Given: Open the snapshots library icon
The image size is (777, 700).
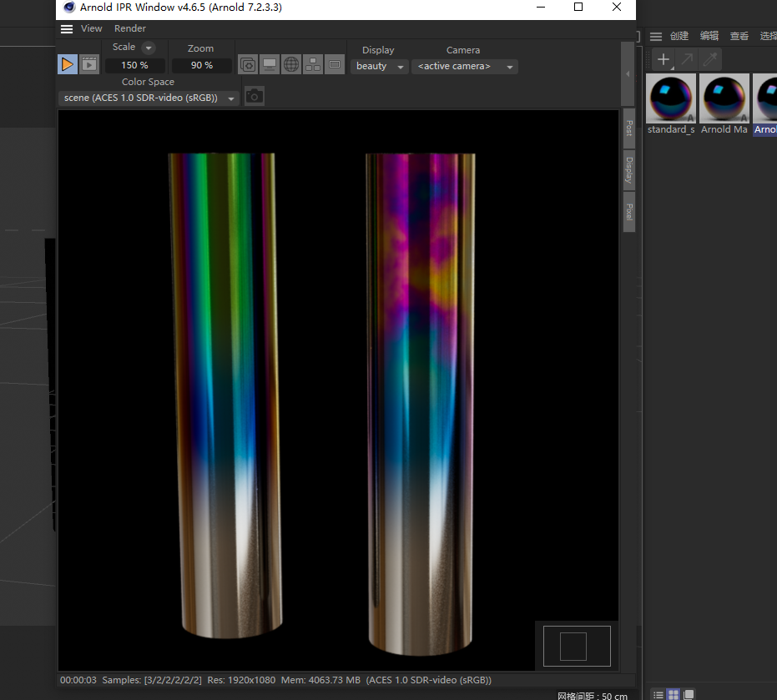Looking at the screenshot, I should tap(248, 64).
